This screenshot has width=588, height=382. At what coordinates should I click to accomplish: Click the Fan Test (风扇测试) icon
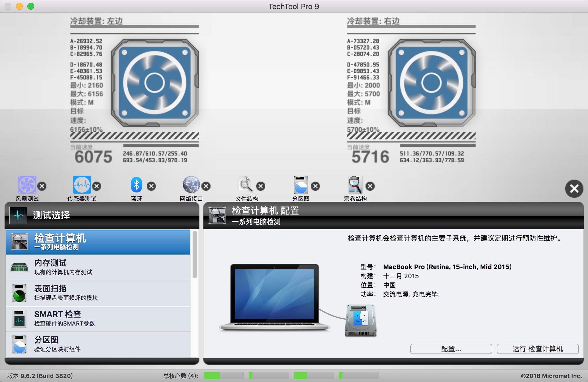[27, 185]
